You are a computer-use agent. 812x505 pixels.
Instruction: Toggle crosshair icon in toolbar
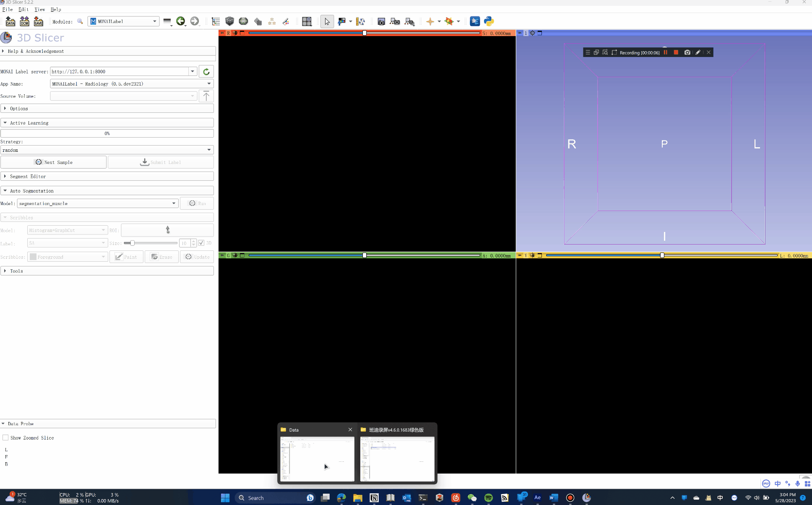click(430, 21)
